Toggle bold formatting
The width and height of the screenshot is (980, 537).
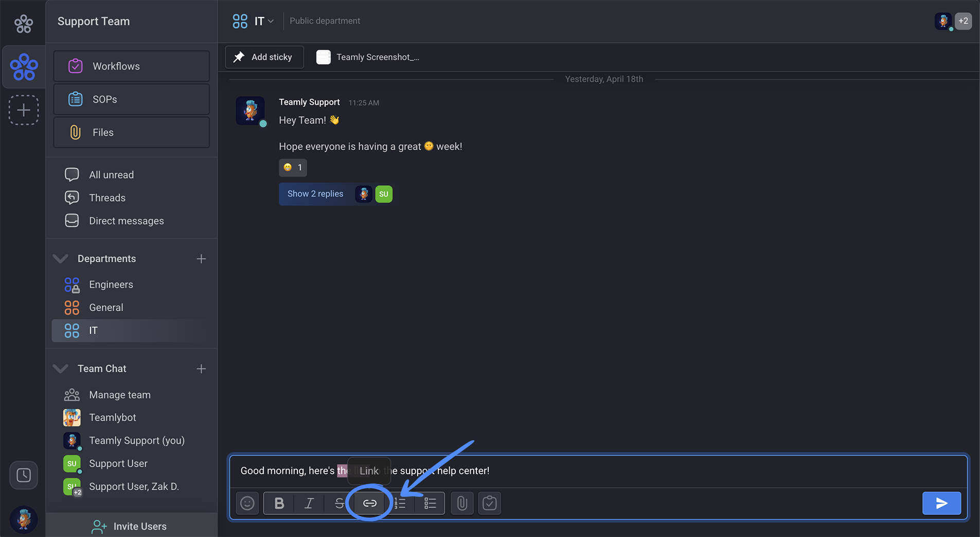(x=279, y=503)
